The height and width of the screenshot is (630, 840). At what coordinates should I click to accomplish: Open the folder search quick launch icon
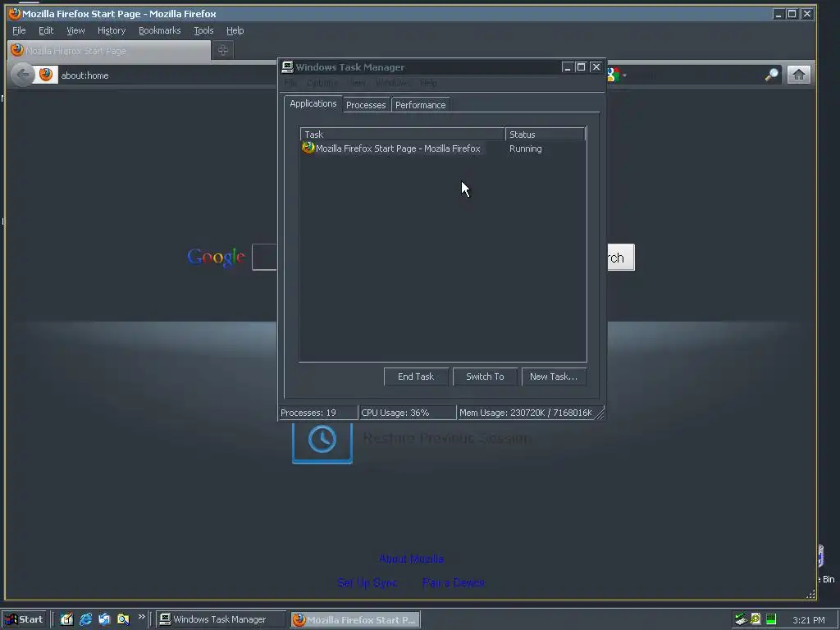[x=123, y=619]
